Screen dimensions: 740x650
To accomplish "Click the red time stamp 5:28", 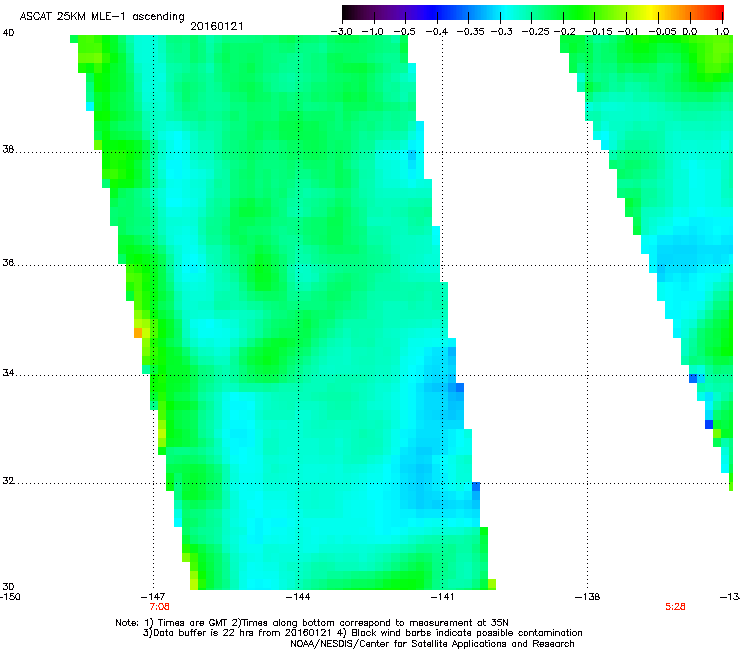I will tap(675, 607).
